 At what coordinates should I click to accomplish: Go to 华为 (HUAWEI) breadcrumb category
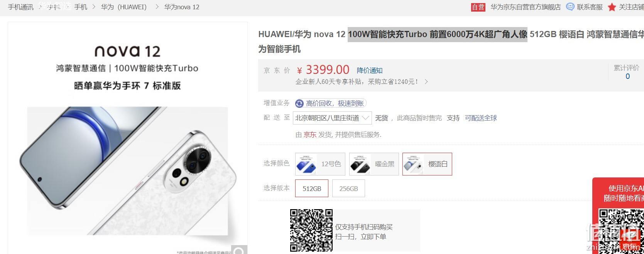124,7
